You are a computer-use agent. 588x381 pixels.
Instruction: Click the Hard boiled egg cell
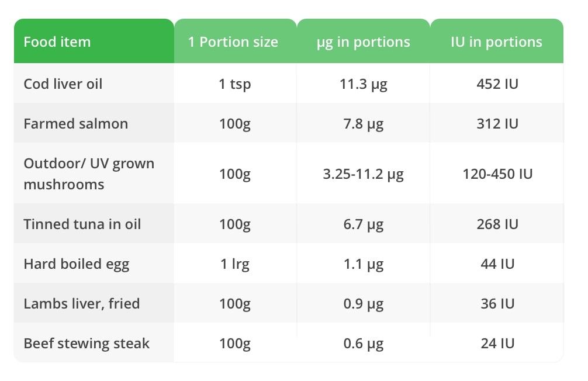click(77, 264)
